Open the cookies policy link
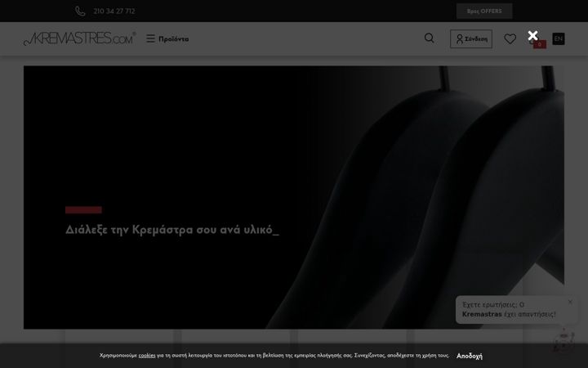The height and width of the screenshot is (368, 588). pyautogui.click(x=147, y=355)
